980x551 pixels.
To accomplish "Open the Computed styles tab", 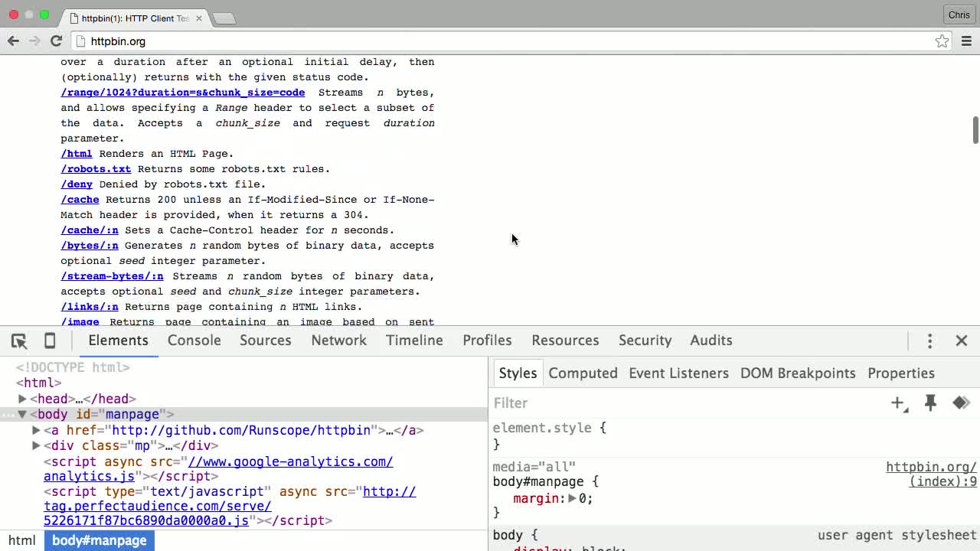I will 583,373.
